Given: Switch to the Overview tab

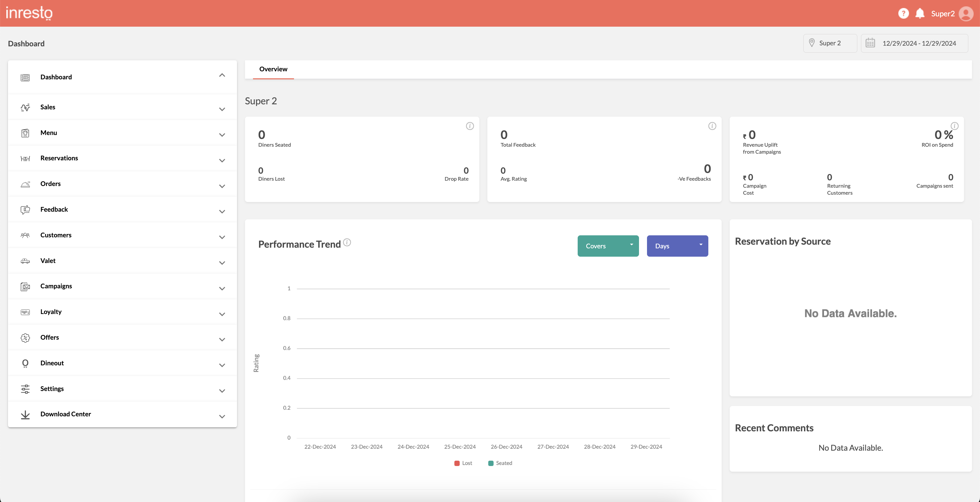Looking at the screenshot, I should 273,69.
